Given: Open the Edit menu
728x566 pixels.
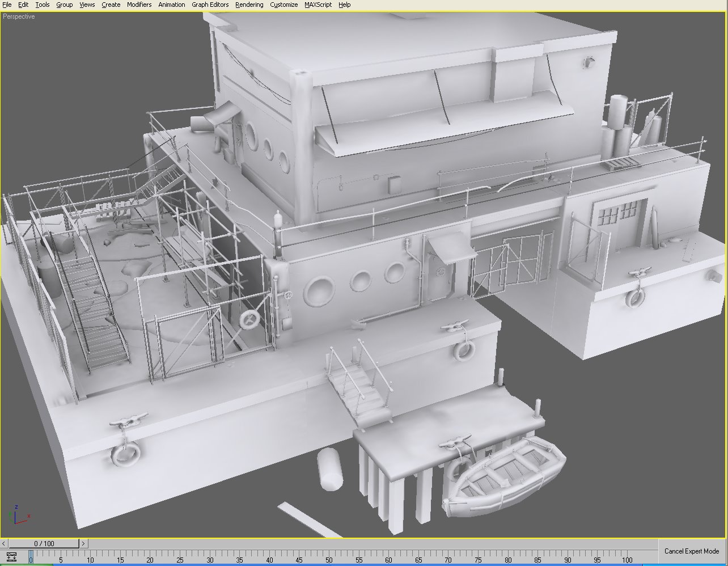Looking at the screenshot, I should (x=23, y=5).
